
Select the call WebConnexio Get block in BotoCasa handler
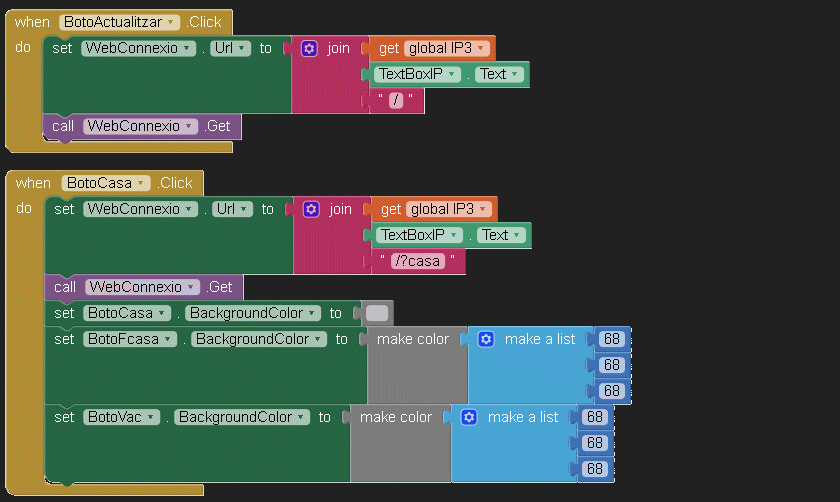(x=62, y=287)
